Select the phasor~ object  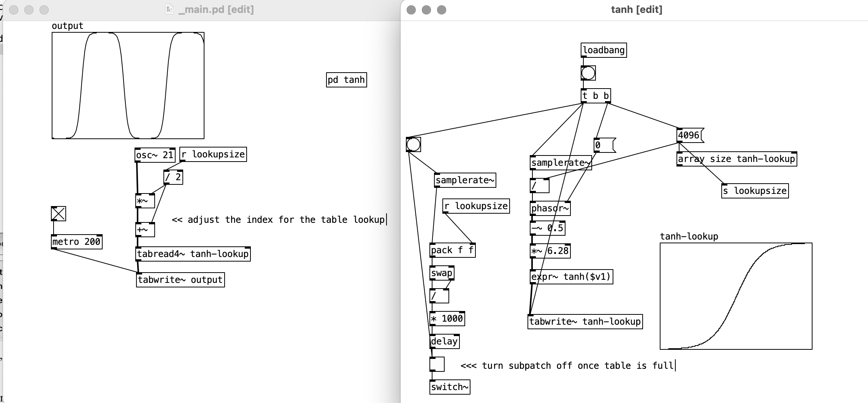tap(550, 208)
